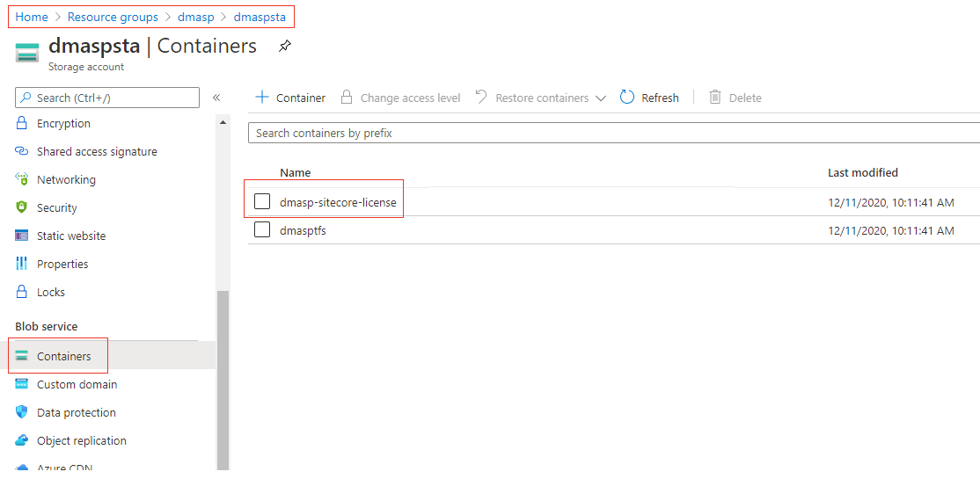Check the dmasp-sitecore-license checkbox
980x479 pixels.
click(x=262, y=201)
